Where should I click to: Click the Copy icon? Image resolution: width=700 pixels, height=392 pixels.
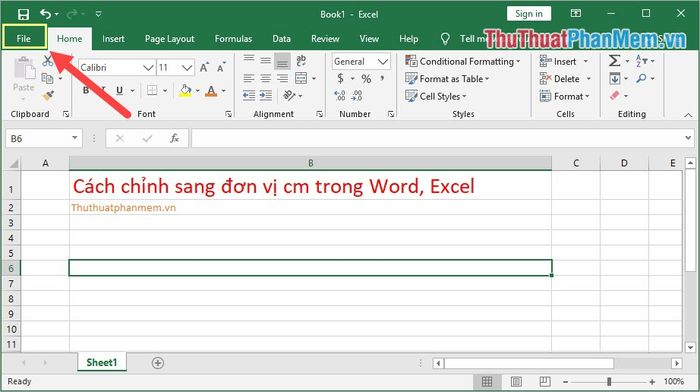coord(47,79)
